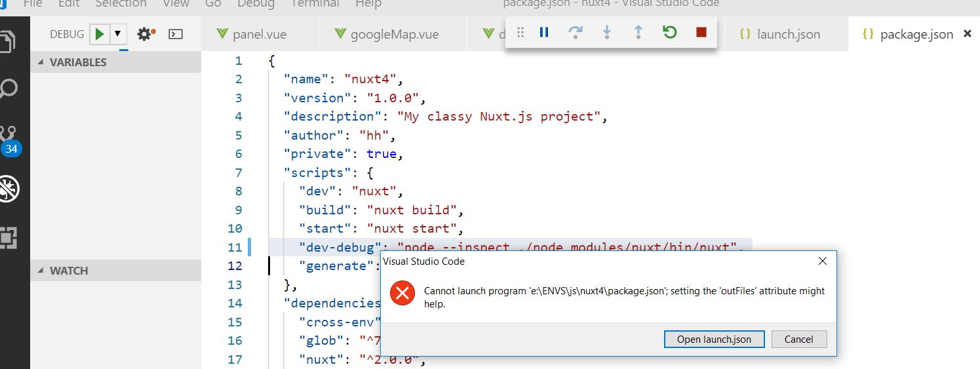980x369 pixels.
Task: Step out in debug toolbar
Action: tap(638, 32)
